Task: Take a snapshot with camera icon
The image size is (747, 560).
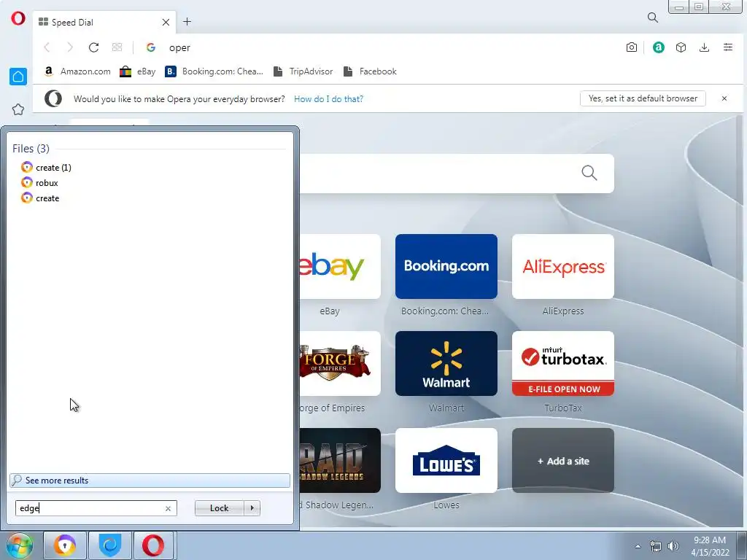Action: click(631, 47)
